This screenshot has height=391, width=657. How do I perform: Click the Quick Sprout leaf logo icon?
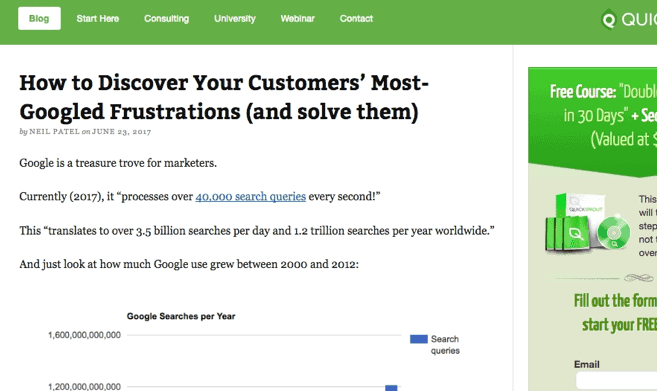609,19
